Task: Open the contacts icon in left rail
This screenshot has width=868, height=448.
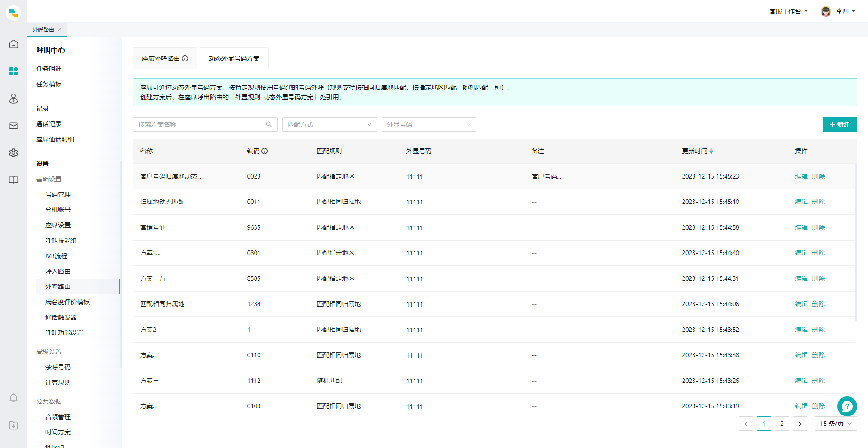Action: 14,98
